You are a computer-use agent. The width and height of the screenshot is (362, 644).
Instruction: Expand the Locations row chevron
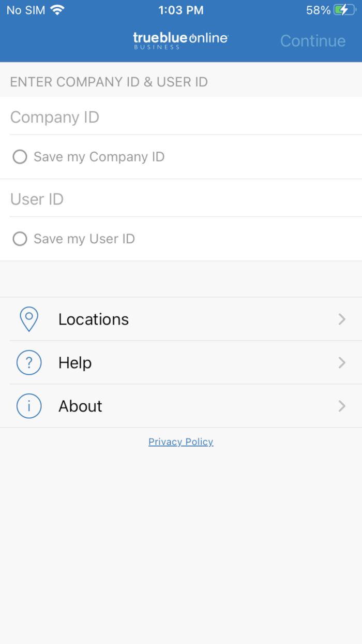tap(341, 319)
